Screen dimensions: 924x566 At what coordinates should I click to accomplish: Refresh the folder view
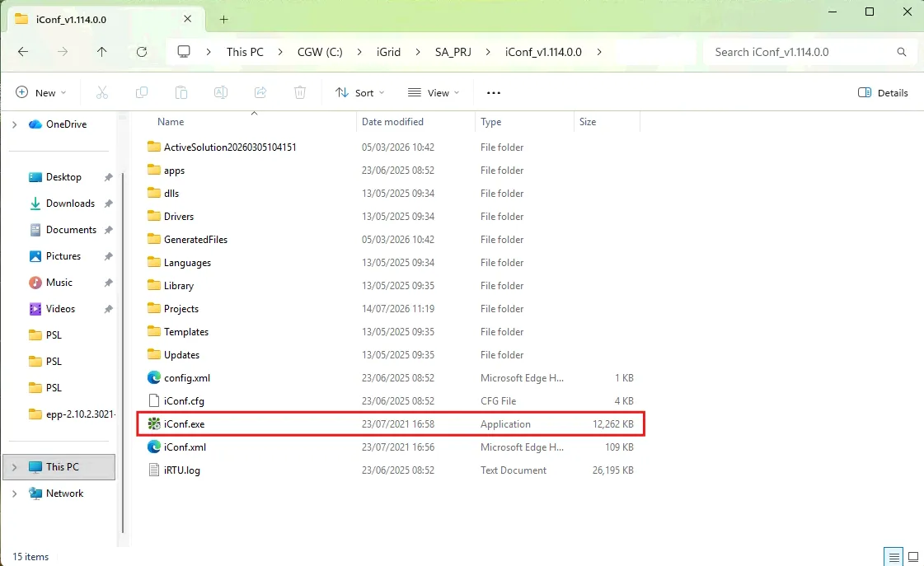(x=142, y=52)
